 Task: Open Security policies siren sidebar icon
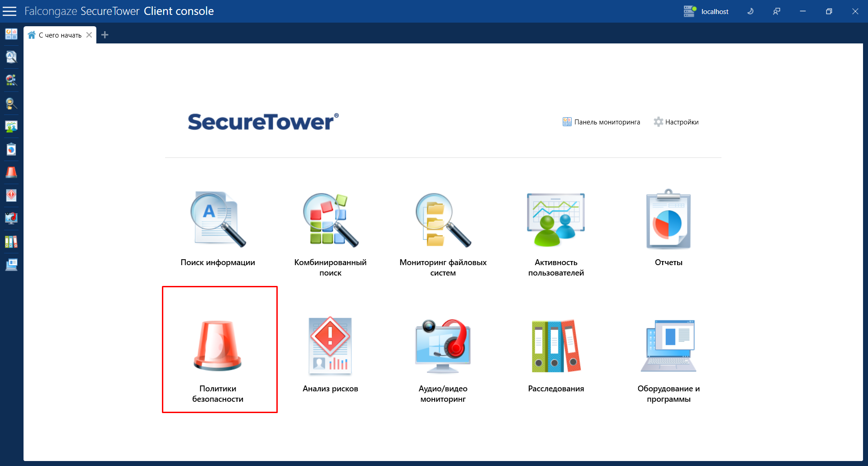(x=11, y=172)
